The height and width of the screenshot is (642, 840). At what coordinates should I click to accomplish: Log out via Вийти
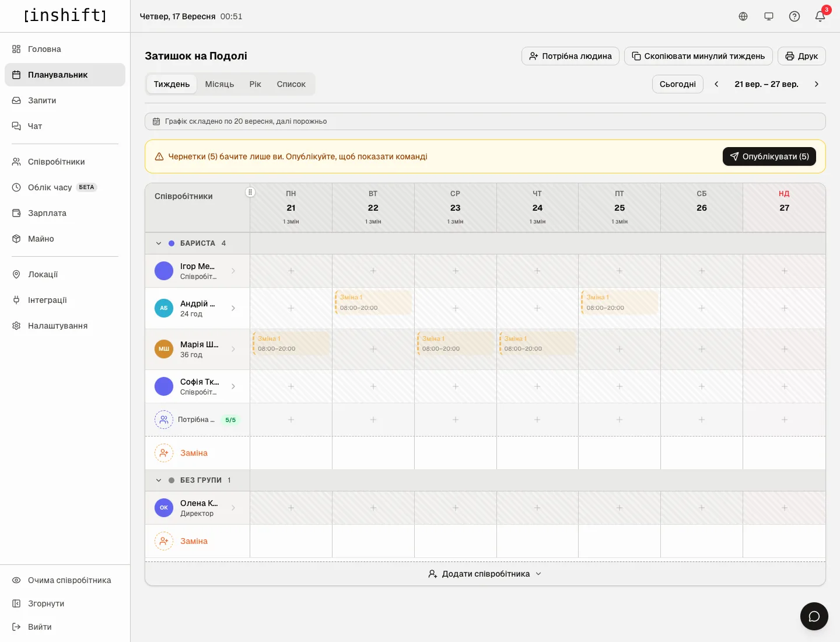point(65,627)
